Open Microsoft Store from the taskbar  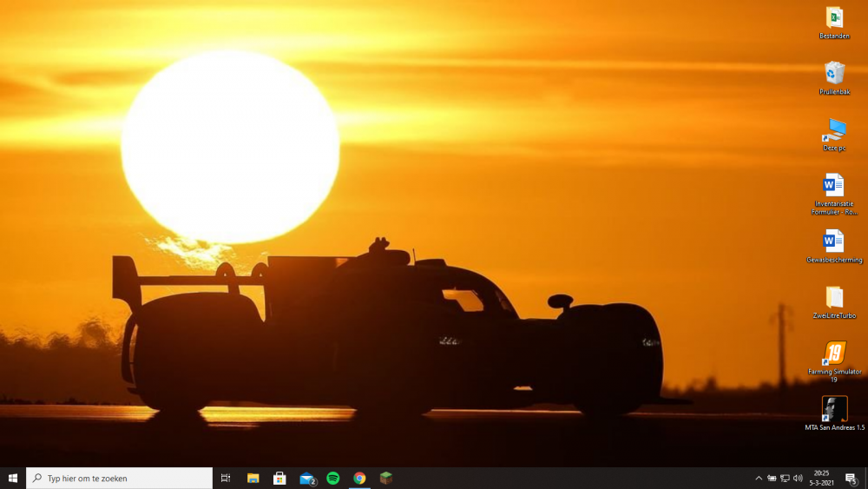click(279, 479)
